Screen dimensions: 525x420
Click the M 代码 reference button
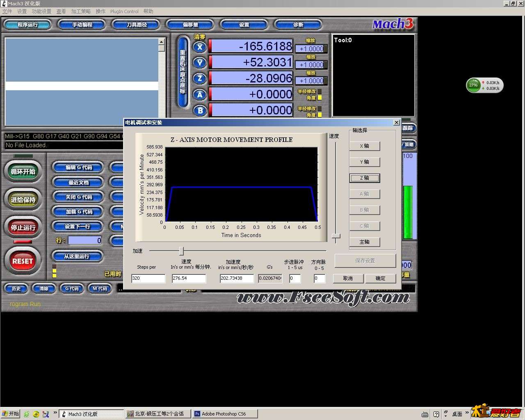[x=100, y=289]
